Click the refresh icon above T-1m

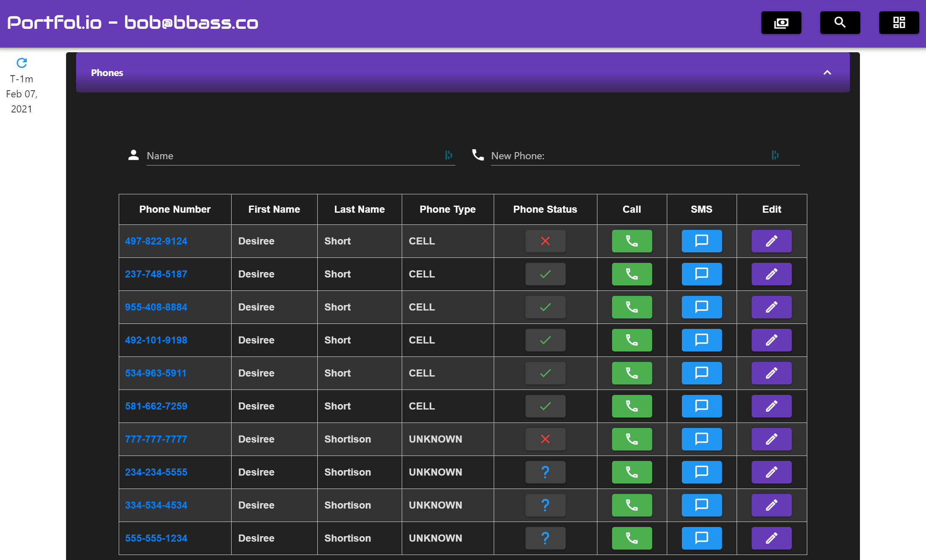(22, 63)
